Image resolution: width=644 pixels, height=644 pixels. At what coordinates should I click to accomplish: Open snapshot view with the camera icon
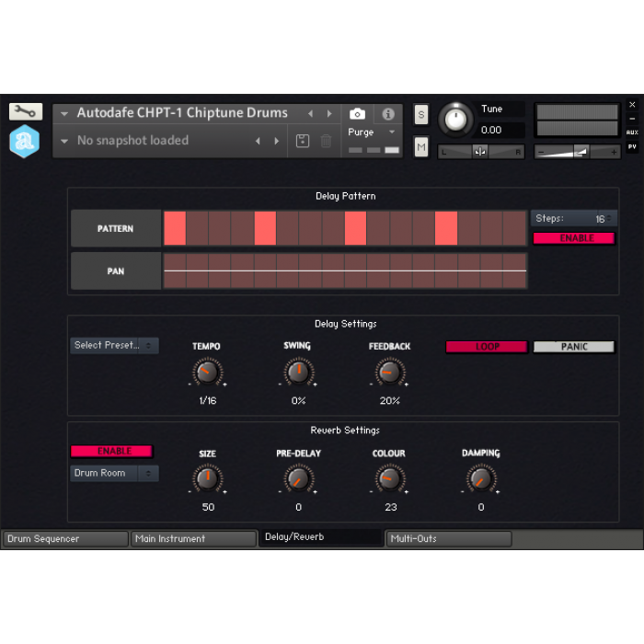click(x=357, y=114)
